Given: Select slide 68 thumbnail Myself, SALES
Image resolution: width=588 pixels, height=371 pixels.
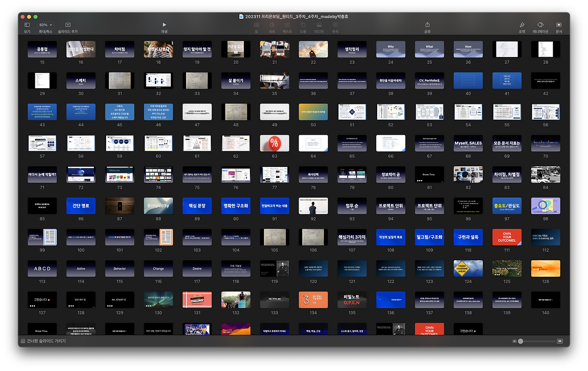Looking at the screenshot, I should 468,143.
